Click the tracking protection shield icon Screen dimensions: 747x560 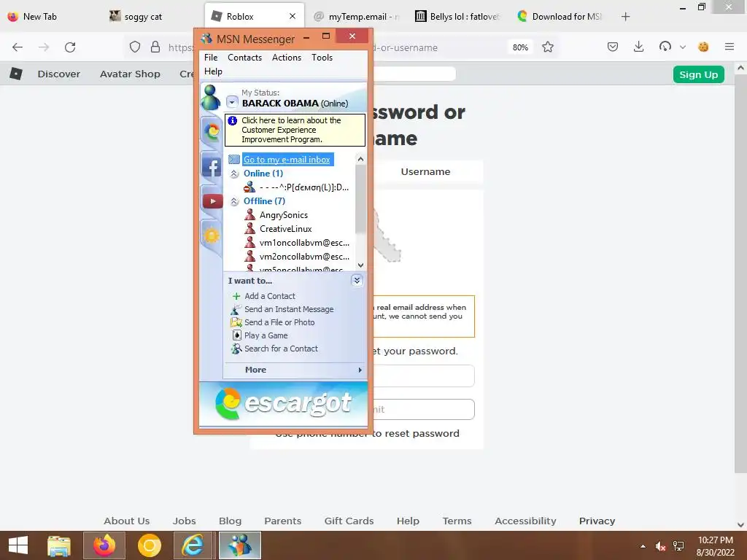135,47
